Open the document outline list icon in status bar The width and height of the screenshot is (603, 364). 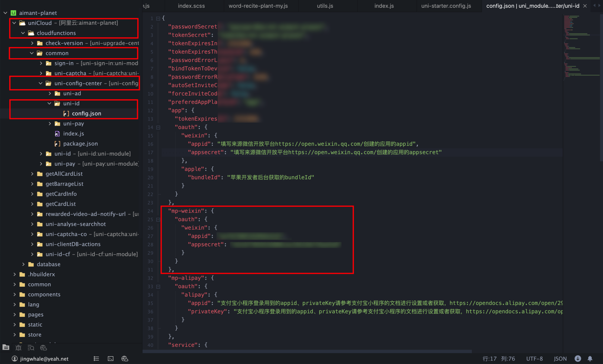coord(96,359)
